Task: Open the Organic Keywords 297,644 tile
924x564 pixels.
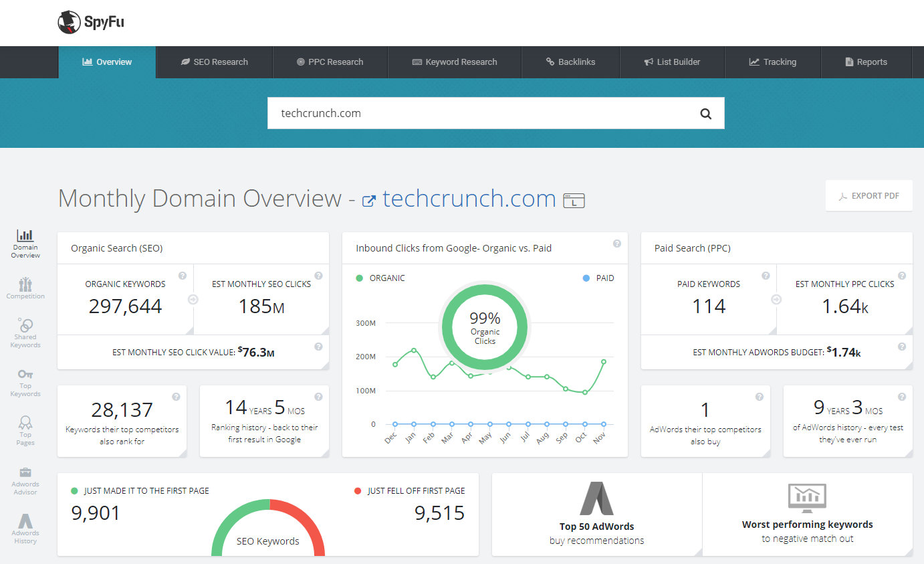Action: coord(125,299)
